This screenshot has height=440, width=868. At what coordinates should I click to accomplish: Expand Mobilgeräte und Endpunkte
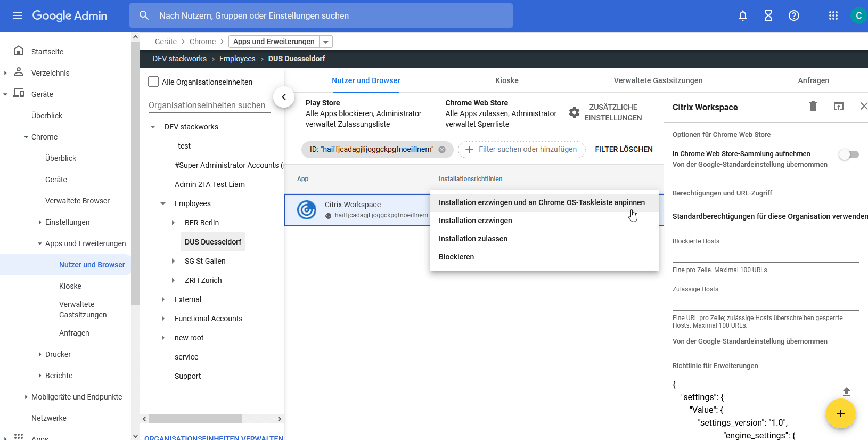26,397
